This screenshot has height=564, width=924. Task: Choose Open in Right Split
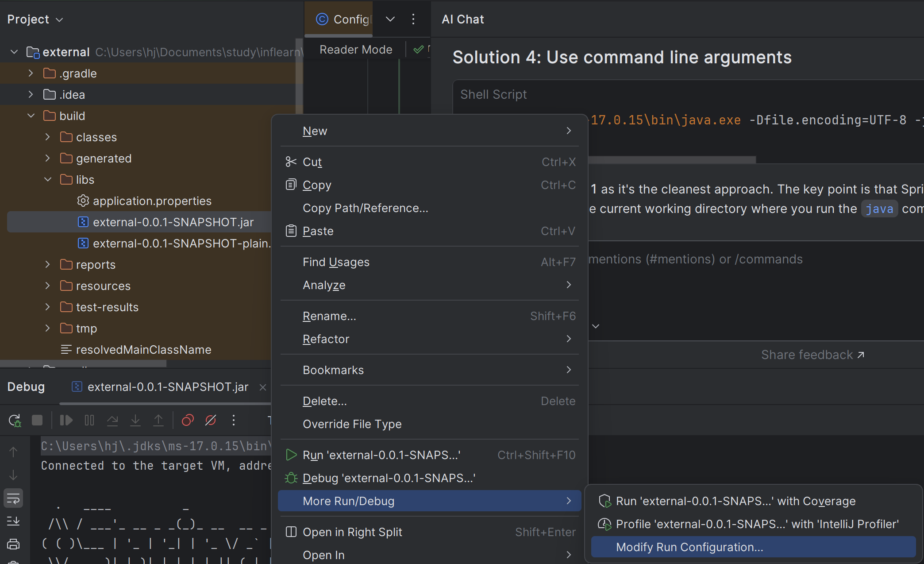tap(430, 532)
